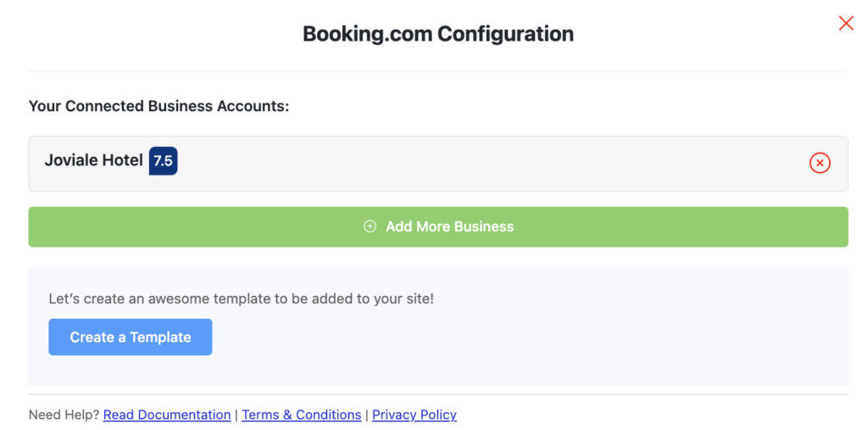The height and width of the screenshot is (430, 868).
Task: Click the 7.5 rating badge
Action: 163,161
